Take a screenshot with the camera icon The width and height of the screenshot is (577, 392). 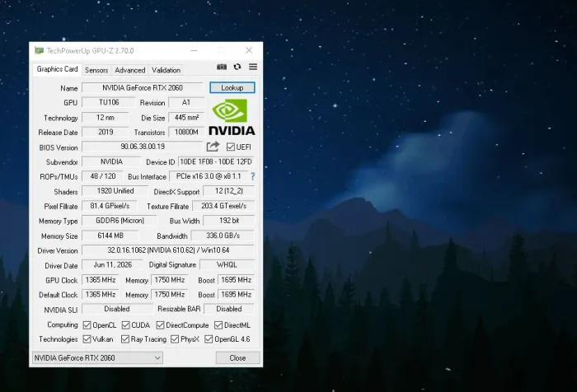222,67
